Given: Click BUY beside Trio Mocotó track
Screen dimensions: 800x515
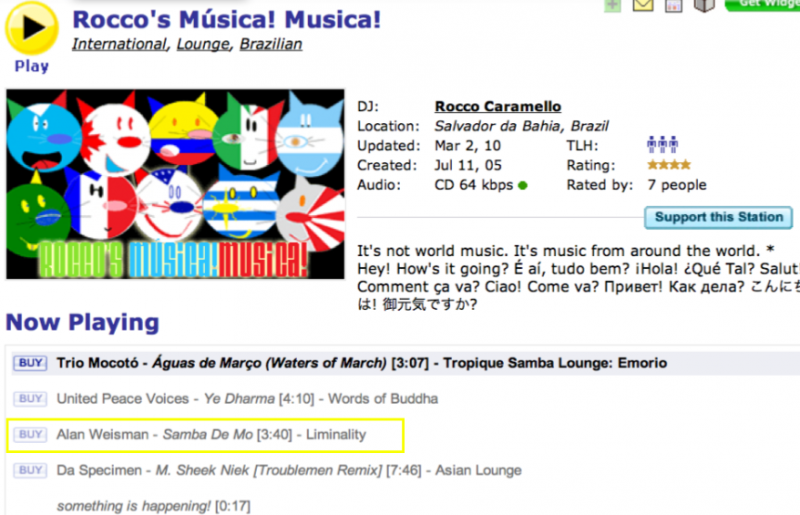Looking at the screenshot, I should [31, 363].
